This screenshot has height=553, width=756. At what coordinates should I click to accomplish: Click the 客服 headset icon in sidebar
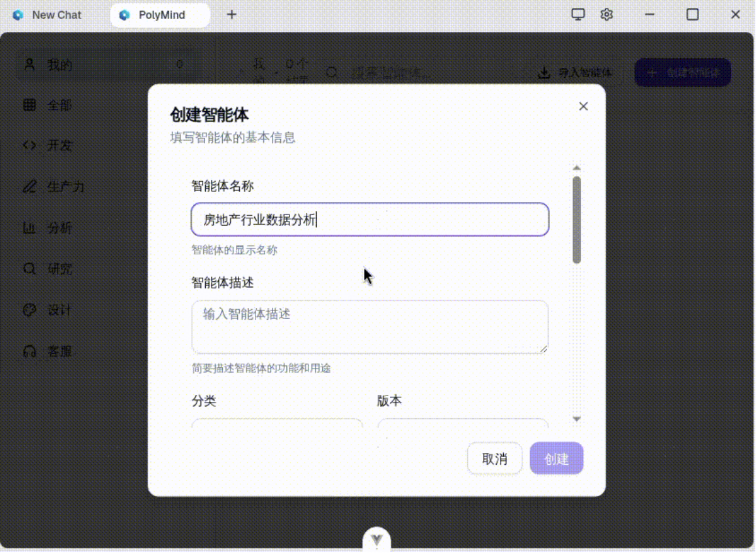(x=29, y=351)
